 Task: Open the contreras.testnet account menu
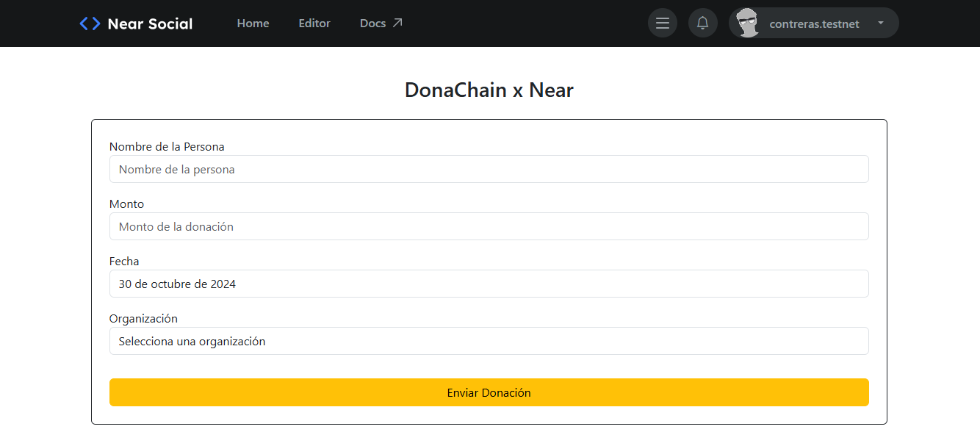click(x=813, y=24)
